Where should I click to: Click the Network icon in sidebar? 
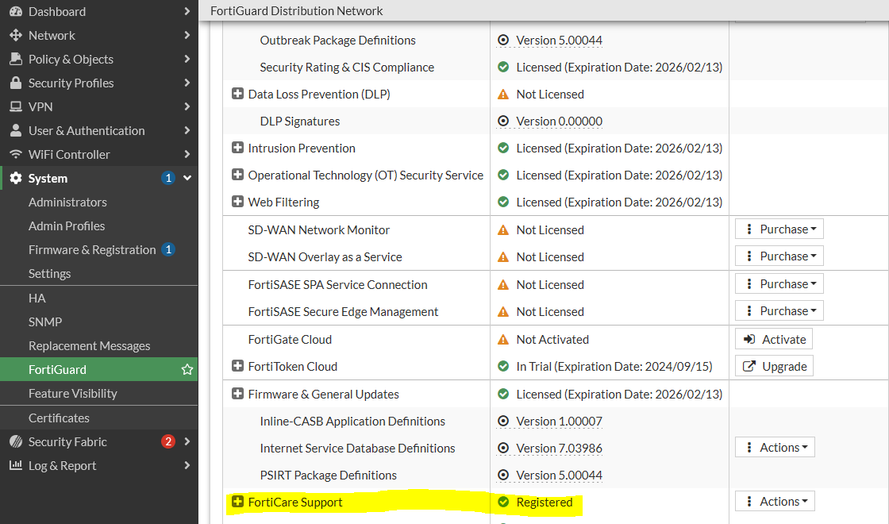coord(16,35)
